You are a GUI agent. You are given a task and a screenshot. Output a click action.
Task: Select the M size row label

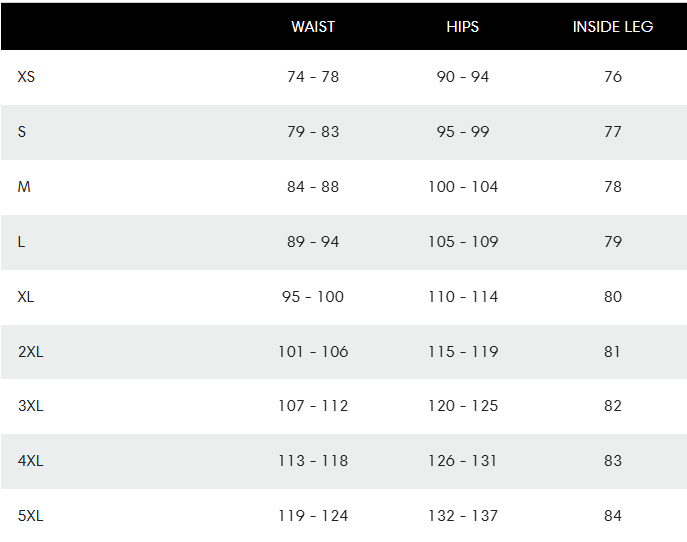pyautogui.click(x=24, y=187)
